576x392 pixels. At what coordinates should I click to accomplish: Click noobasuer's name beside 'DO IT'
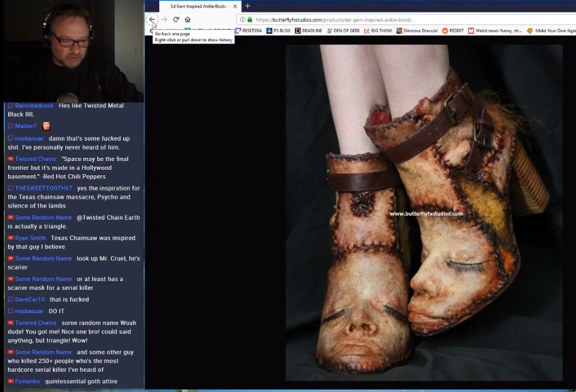pos(29,311)
